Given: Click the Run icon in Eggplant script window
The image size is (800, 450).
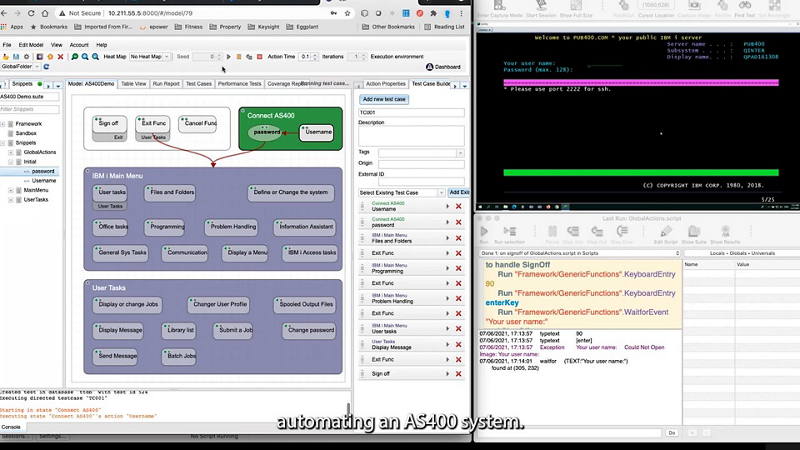Looking at the screenshot, I should tap(484, 232).
